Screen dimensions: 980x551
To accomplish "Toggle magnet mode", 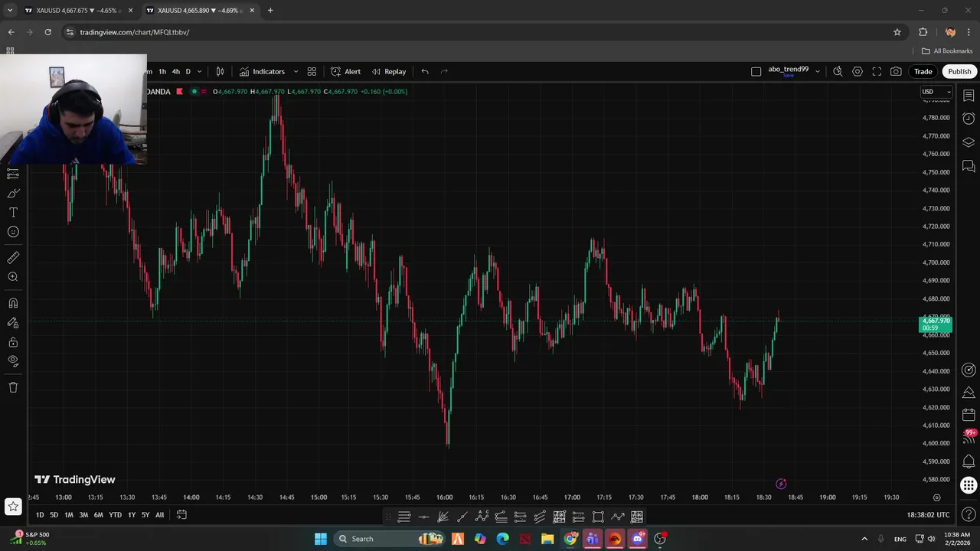I will 13,303.
